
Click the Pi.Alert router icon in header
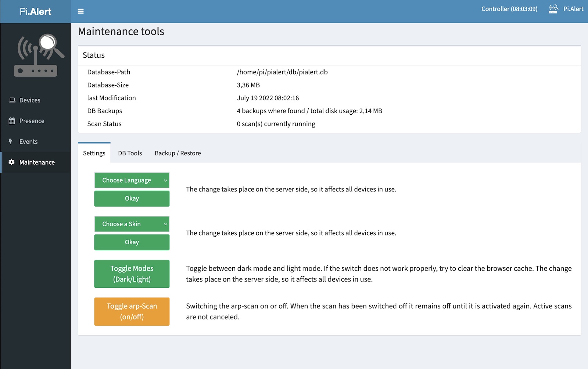point(553,9)
